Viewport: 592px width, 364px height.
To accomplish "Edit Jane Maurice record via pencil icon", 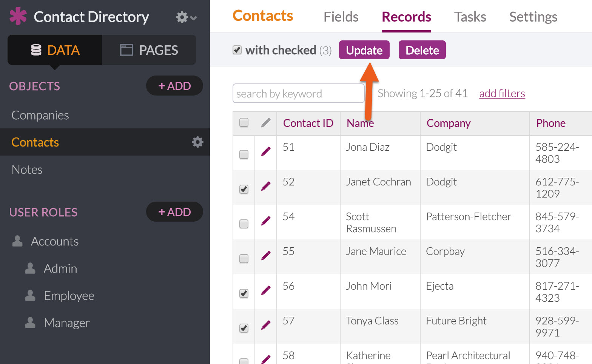I will click(x=266, y=256).
